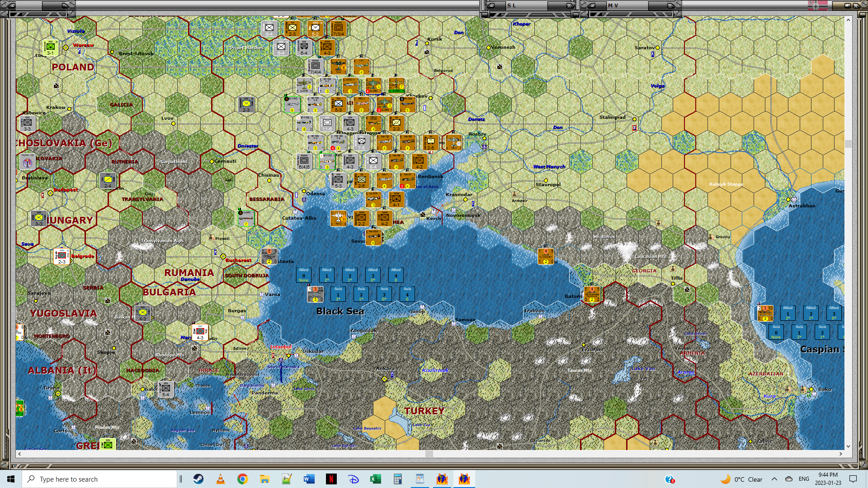The height and width of the screenshot is (488, 868).
Task: Click the Astrakhan city label
Action: pyautogui.click(x=802, y=206)
